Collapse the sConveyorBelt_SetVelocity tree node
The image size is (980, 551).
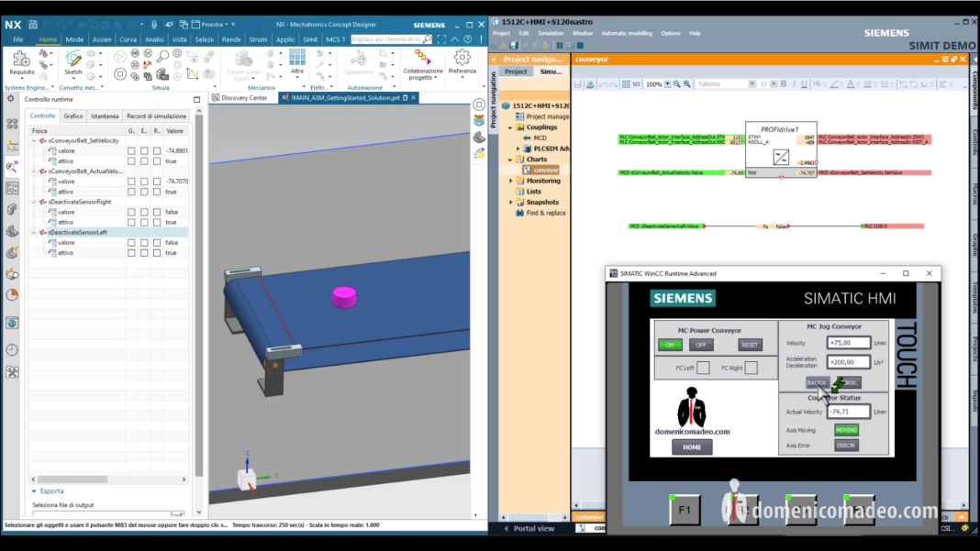pos(35,140)
